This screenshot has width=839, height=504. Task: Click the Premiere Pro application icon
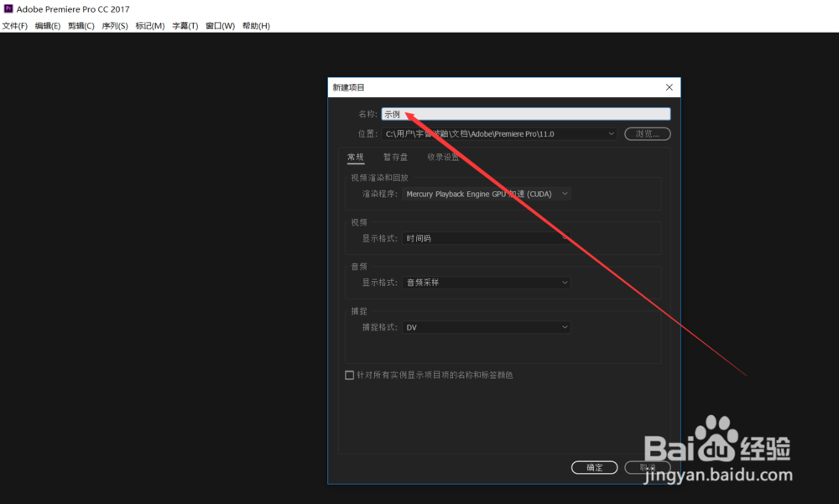coord(8,8)
